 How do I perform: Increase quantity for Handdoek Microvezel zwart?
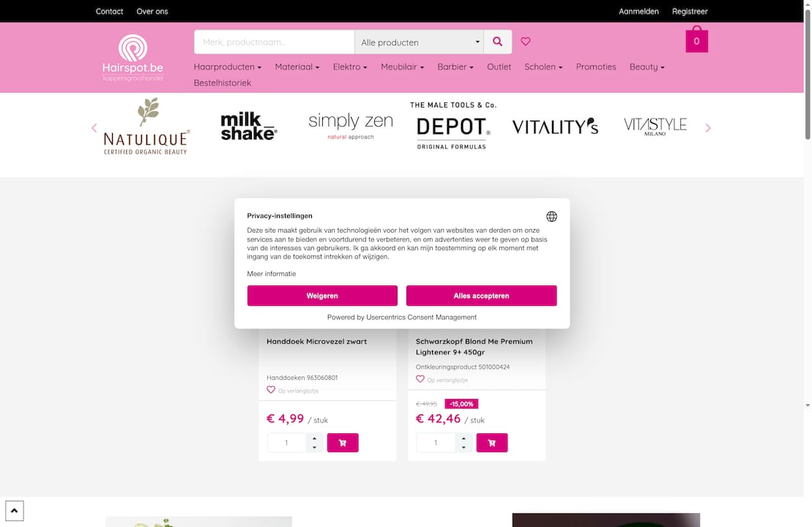314,438
